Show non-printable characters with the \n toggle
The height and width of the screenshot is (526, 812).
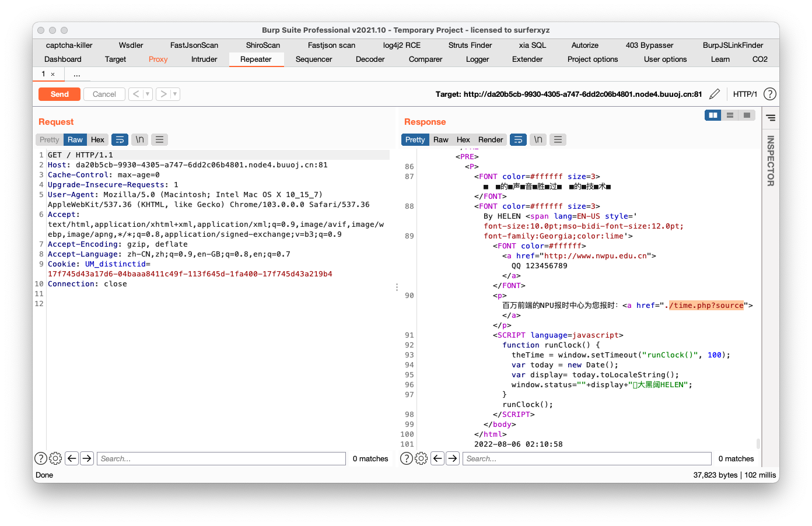tap(538, 139)
